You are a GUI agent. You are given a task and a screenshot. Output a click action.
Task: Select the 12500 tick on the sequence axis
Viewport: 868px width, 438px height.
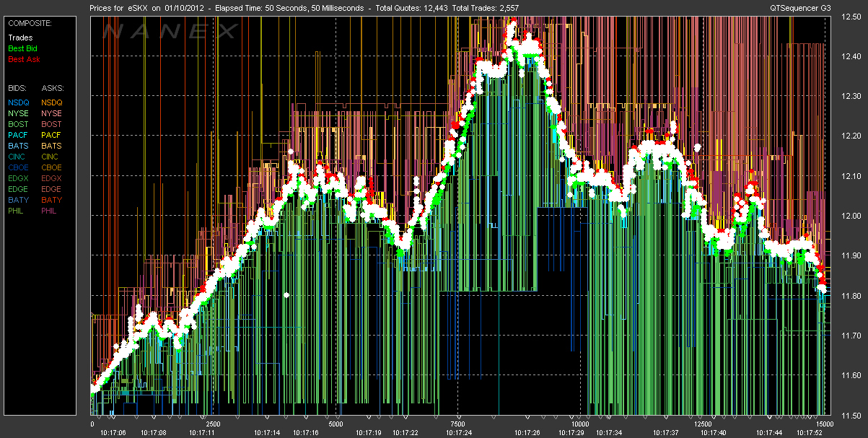pos(703,424)
